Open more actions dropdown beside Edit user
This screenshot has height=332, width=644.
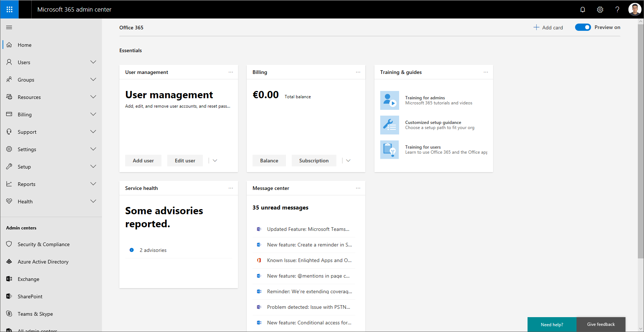tap(215, 161)
